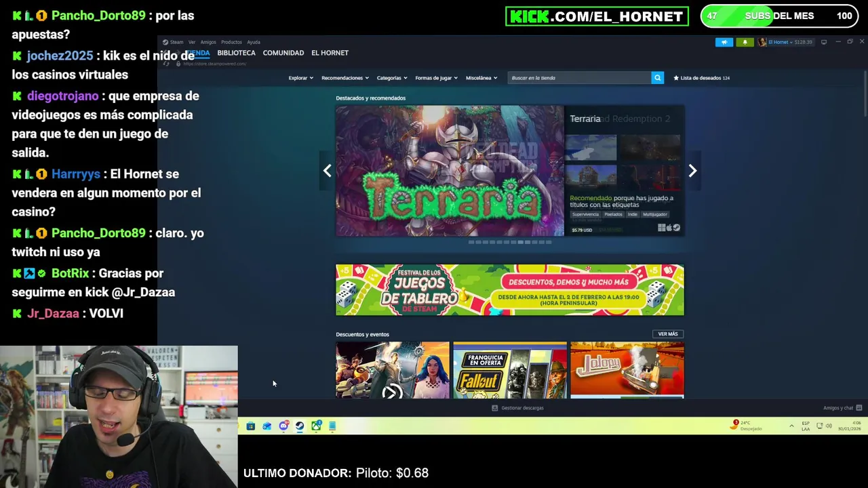The image size is (868, 488).
Task: Click Gestionar descargas download icon
Action: (495, 408)
